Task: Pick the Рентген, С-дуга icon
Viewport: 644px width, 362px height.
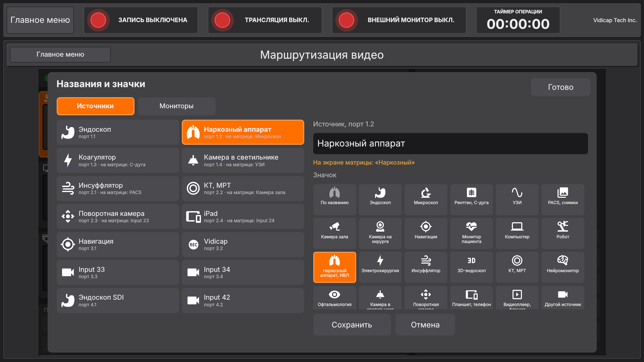Action: pos(471,199)
